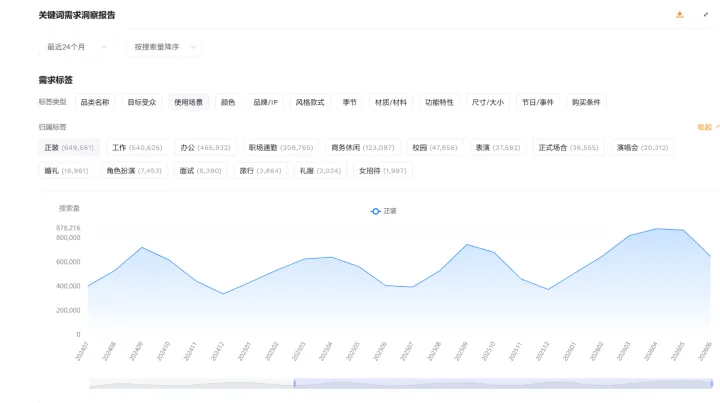720x403 pixels.
Task: Select the 功能特性 tag type
Action: pos(439,102)
